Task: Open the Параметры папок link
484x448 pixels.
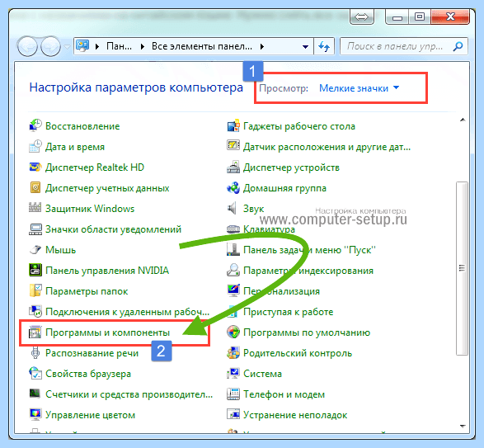Action: click(87, 291)
